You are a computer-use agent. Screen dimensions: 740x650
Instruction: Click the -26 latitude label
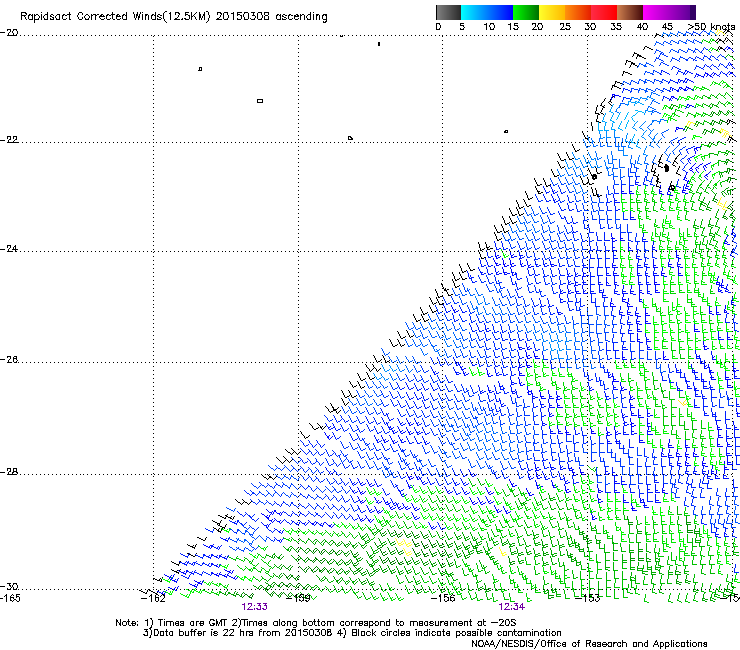pyautogui.click(x=9, y=360)
